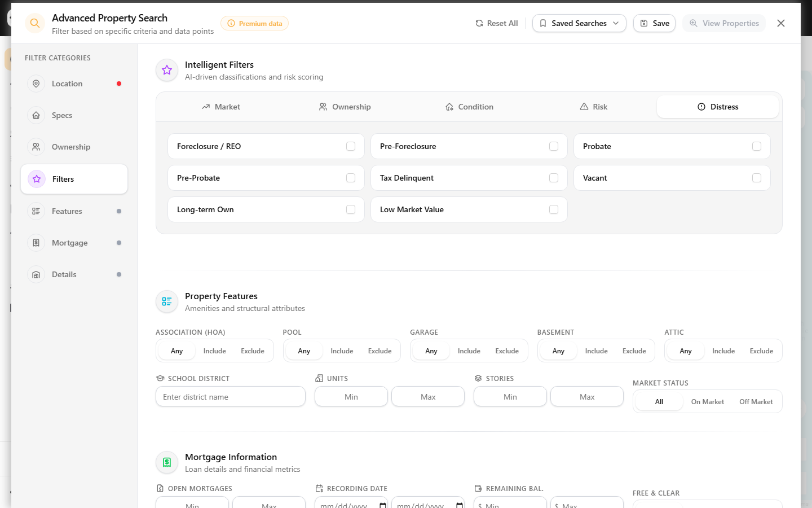
Task: Click the Premium data info badge
Action: [x=254, y=23]
